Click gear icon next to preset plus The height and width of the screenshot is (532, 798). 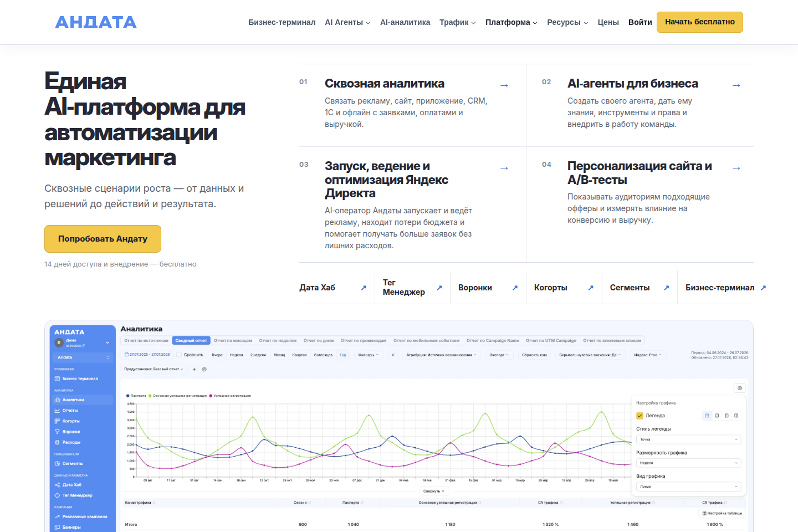pyautogui.click(x=204, y=369)
